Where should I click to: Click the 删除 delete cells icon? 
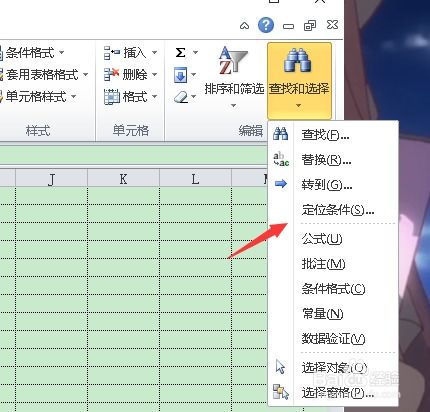pos(111,74)
